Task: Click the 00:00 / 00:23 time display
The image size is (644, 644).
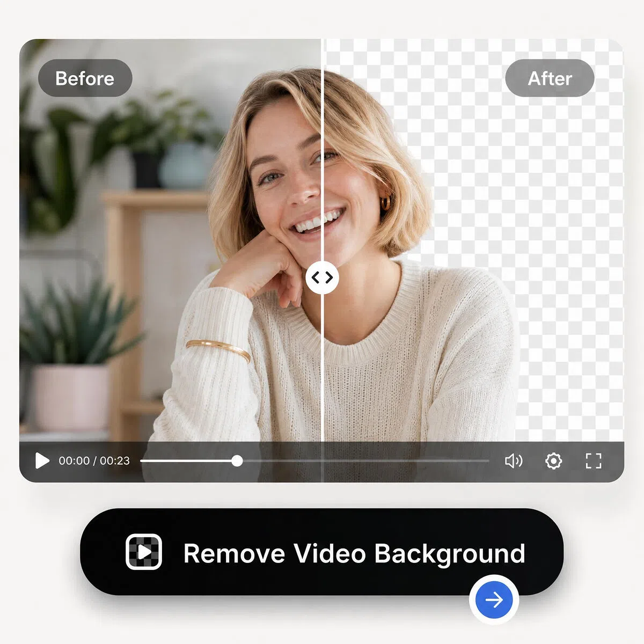Action: [x=94, y=460]
